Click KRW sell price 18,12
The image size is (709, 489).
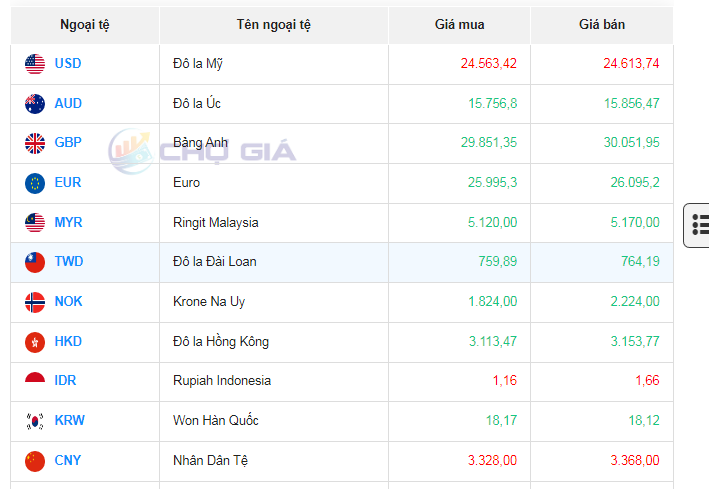click(x=644, y=420)
